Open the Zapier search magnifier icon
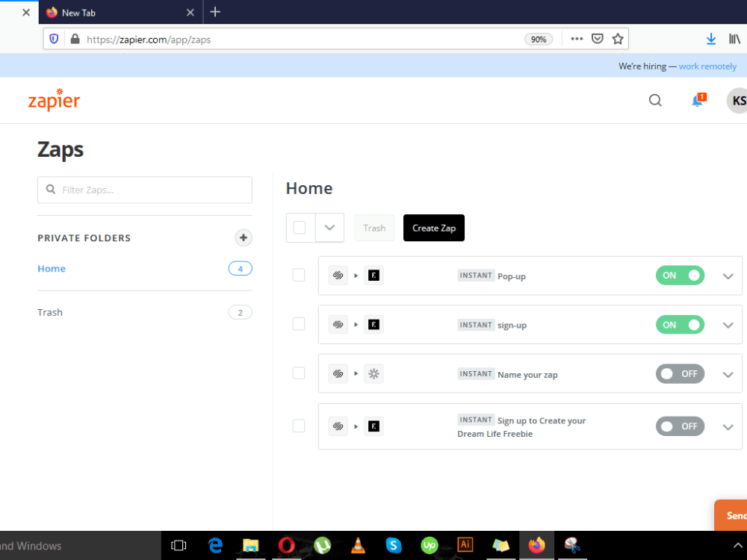 pos(655,100)
